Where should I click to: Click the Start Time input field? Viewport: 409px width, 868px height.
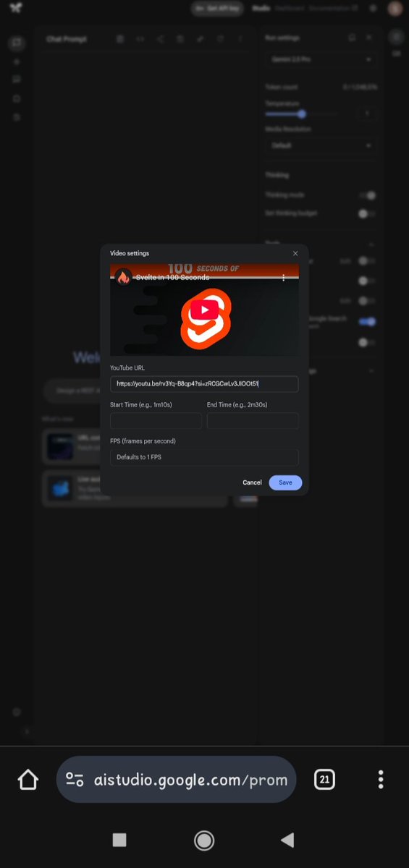(x=156, y=421)
